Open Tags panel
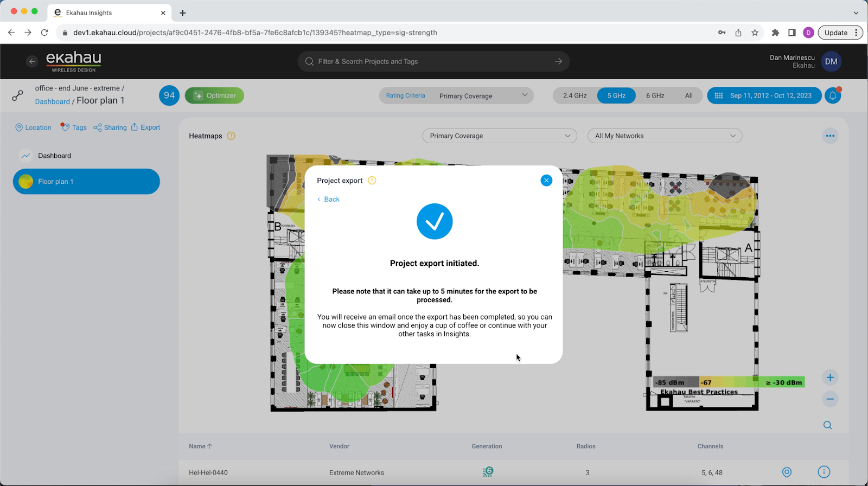Screen dimensions: 868x486 (x=73, y=127)
